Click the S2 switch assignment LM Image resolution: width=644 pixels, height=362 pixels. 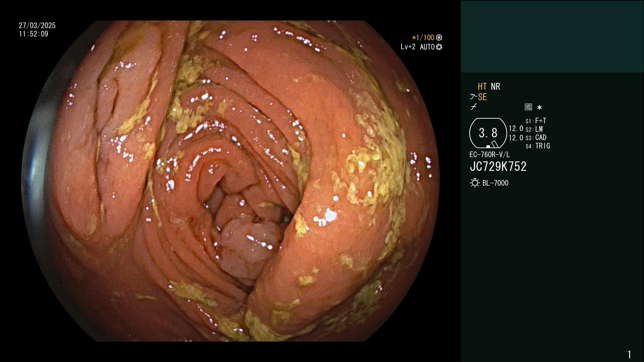(534, 129)
